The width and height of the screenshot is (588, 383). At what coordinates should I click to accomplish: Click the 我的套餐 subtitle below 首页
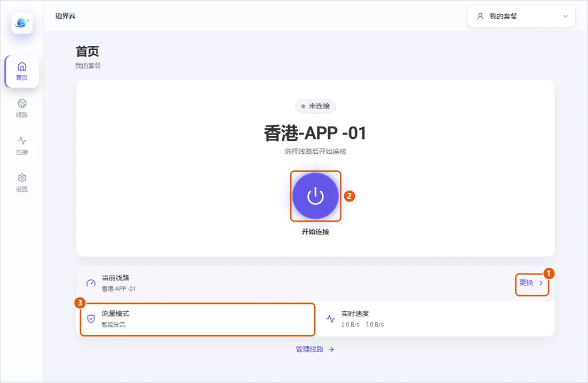pos(88,66)
